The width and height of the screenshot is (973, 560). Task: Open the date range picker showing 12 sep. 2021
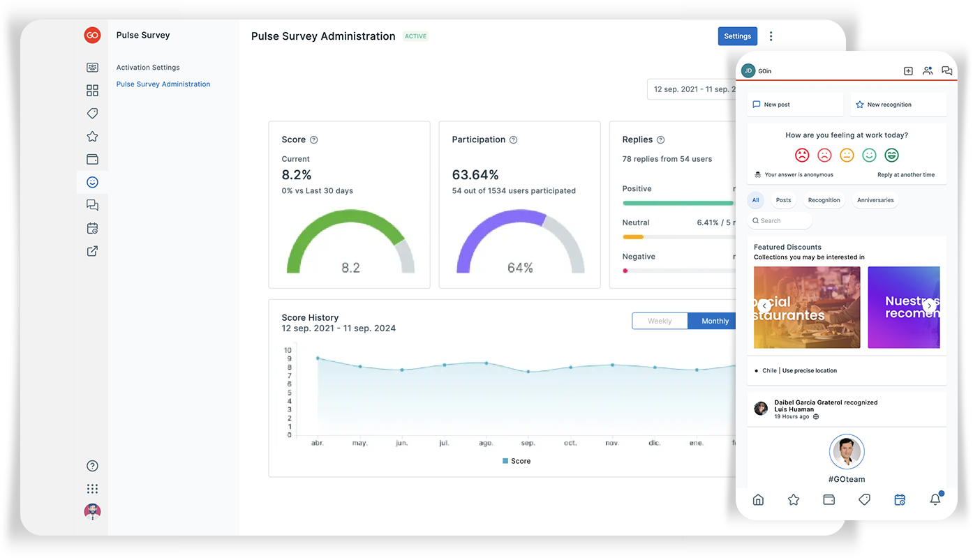pos(692,89)
